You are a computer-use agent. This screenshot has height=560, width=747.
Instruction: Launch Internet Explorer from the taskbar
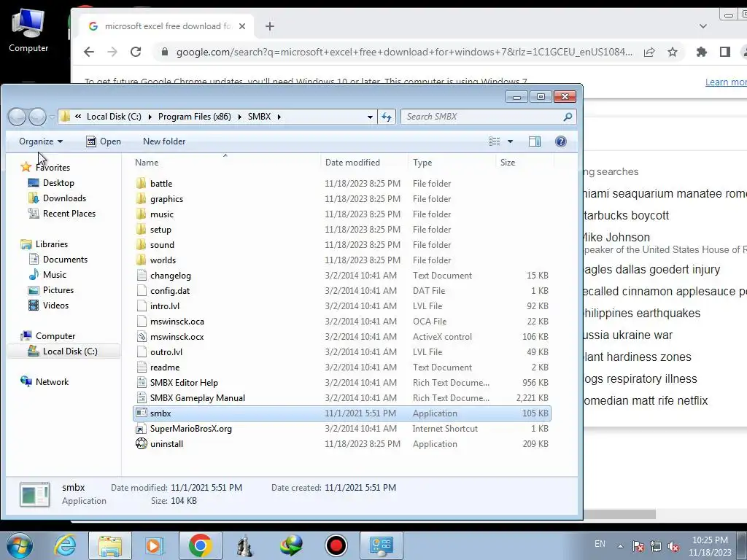pos(65,545)
